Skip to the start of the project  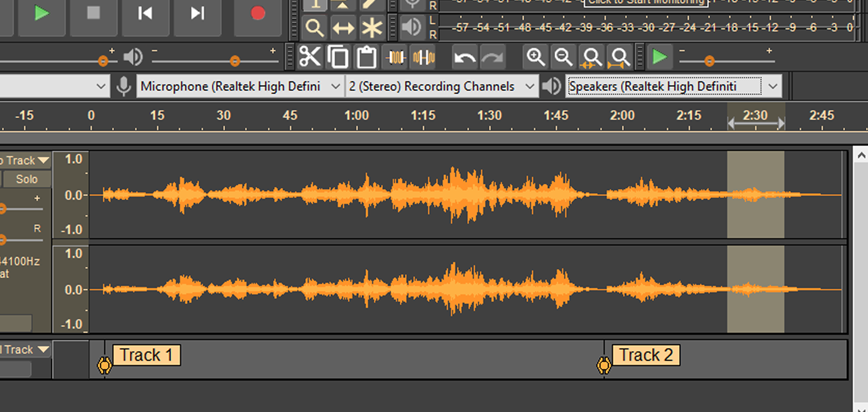tap(145, 13)
